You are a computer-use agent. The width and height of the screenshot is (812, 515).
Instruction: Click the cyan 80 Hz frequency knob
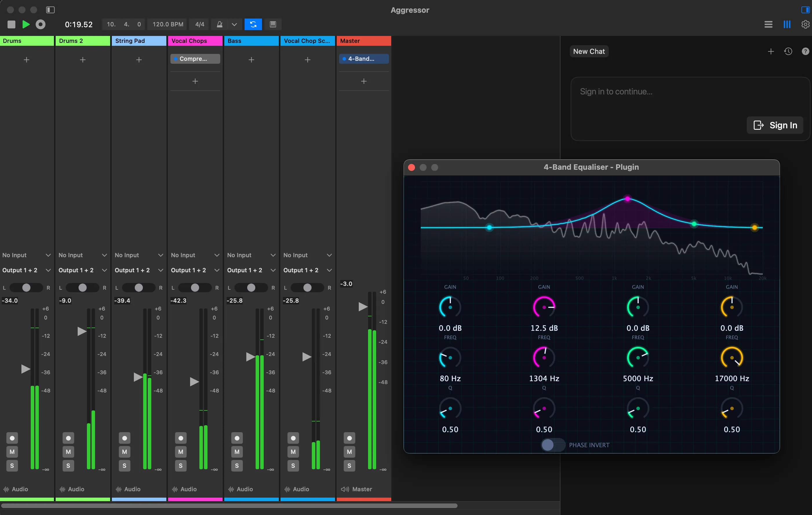tap(450, 358)
